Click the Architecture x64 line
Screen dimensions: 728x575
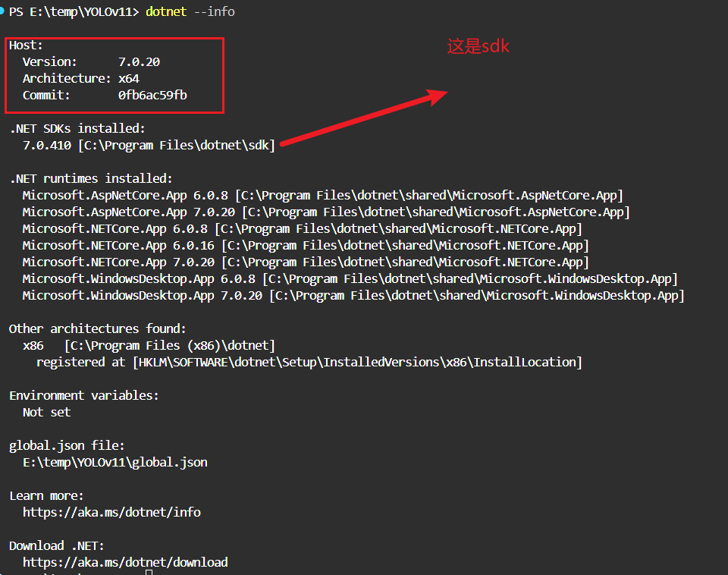click(80, 79)
